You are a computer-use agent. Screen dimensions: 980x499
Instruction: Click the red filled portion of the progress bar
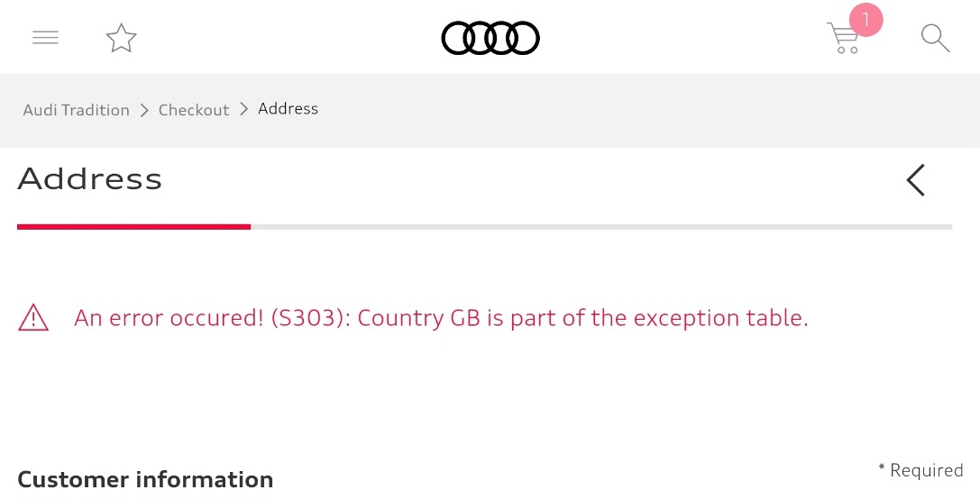[133, 227]
